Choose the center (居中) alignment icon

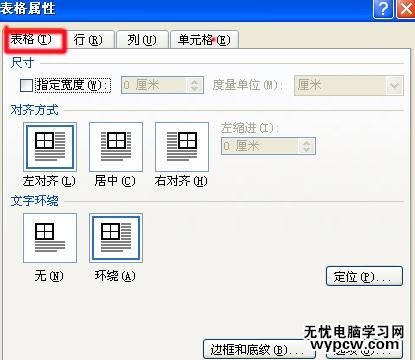116,147
